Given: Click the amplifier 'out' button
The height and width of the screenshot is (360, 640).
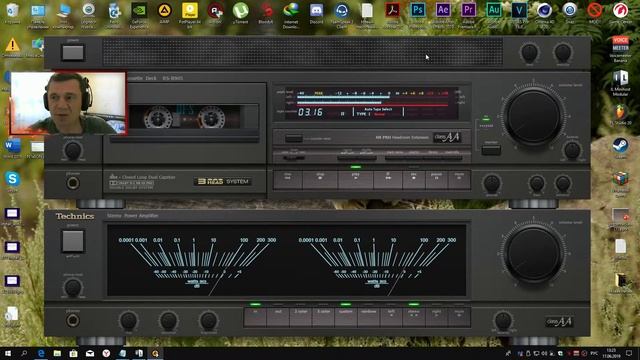Looking at the screenshot, I should (x=278, y=317).
